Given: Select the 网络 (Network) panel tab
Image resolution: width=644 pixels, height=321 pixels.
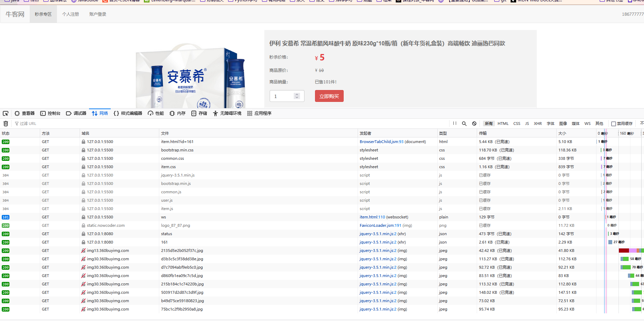Looking at the screenshot, I should coord(100,113).
